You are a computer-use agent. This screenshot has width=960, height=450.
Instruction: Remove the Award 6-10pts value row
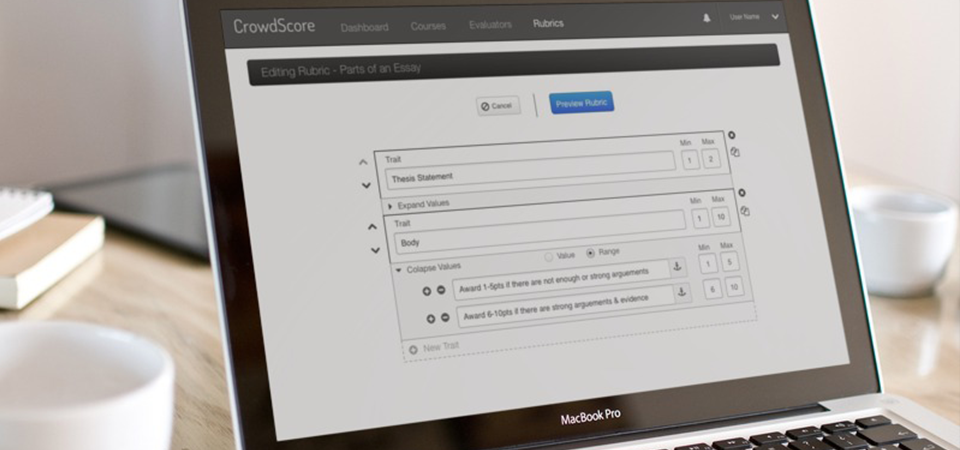445,318
